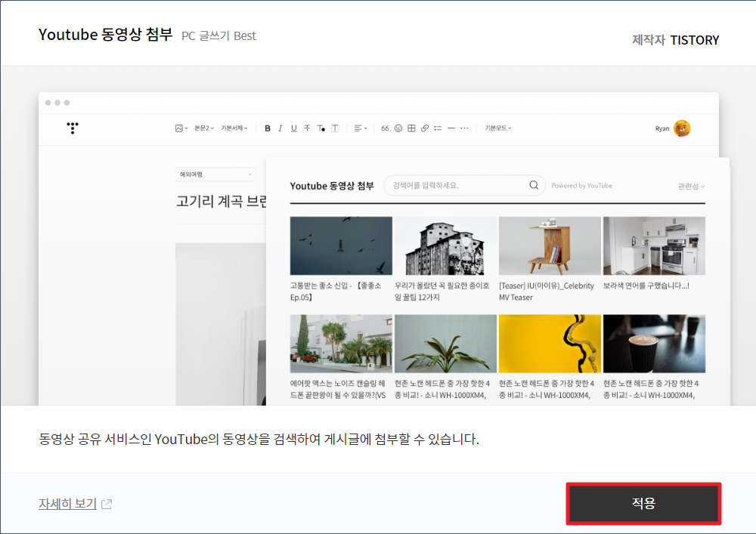Click the 보라색 연어를 구했습니다 video title
Screen dimensions: 756x534
click(646, 286)
